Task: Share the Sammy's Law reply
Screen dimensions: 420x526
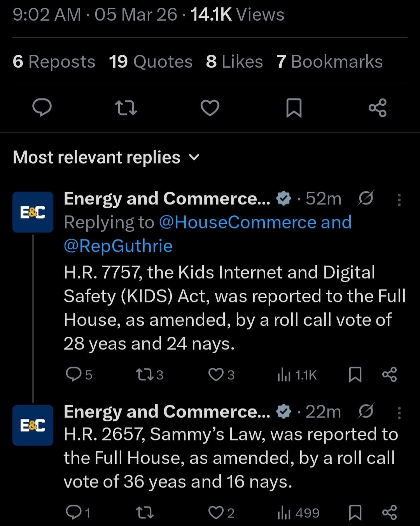Action: [x=390, y=512]
